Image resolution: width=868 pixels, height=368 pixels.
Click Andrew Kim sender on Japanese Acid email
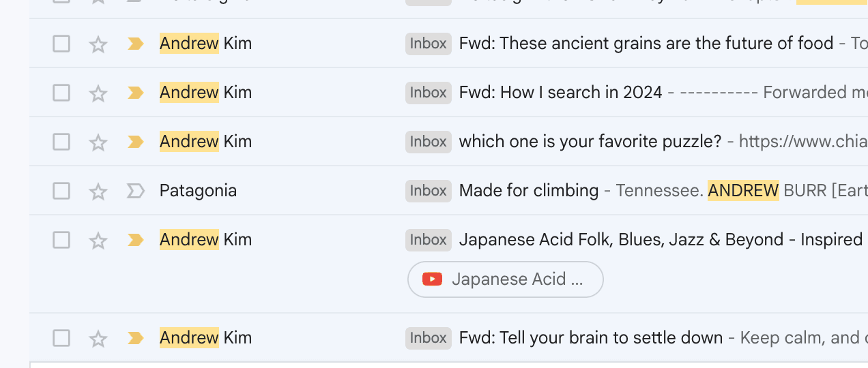point(205,240)
